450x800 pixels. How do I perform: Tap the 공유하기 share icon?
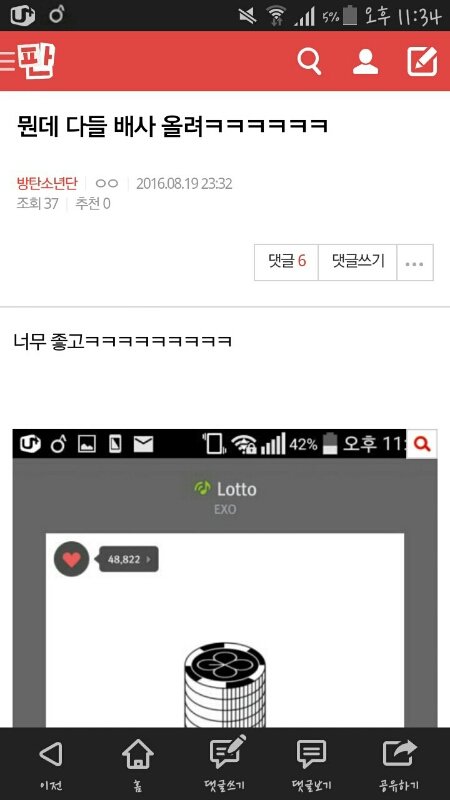pos(399,762)
